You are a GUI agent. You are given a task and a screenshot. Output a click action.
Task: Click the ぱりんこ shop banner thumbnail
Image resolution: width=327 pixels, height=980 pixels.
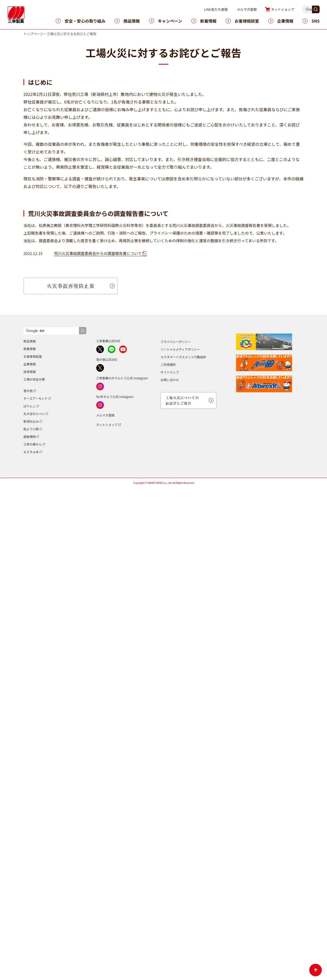[x=264, y=342]
